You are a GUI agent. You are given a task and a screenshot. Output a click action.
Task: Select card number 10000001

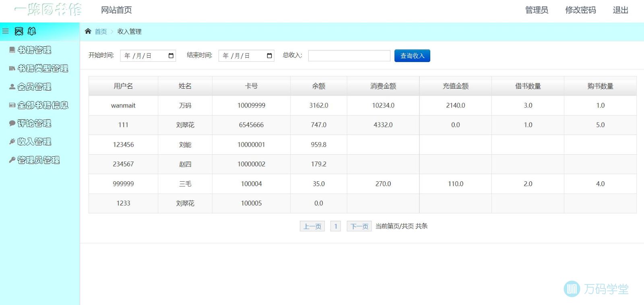(x=252, y=145)
